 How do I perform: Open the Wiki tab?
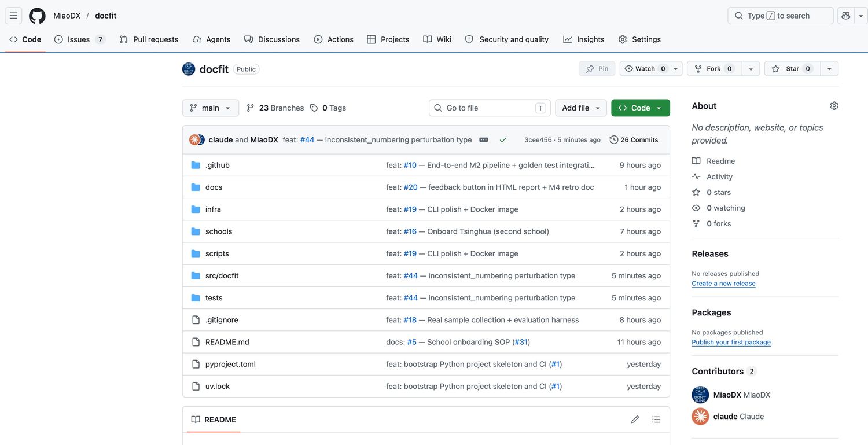point(437,39)
